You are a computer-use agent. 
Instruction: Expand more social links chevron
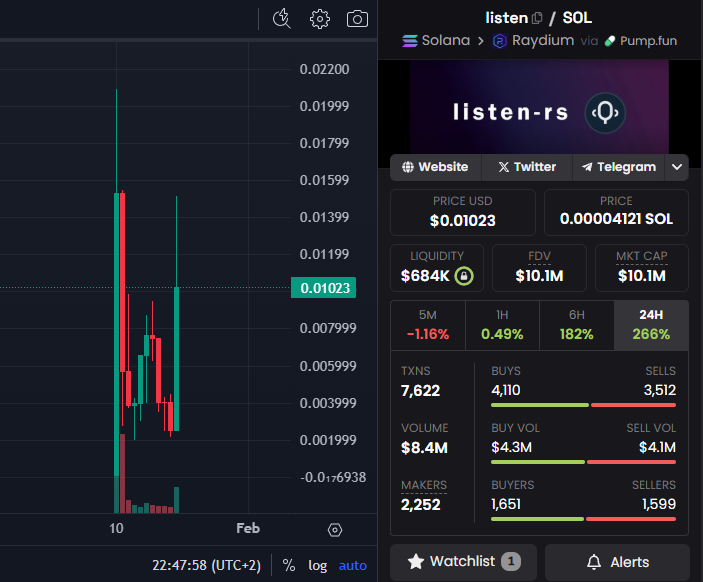[677, 167]
